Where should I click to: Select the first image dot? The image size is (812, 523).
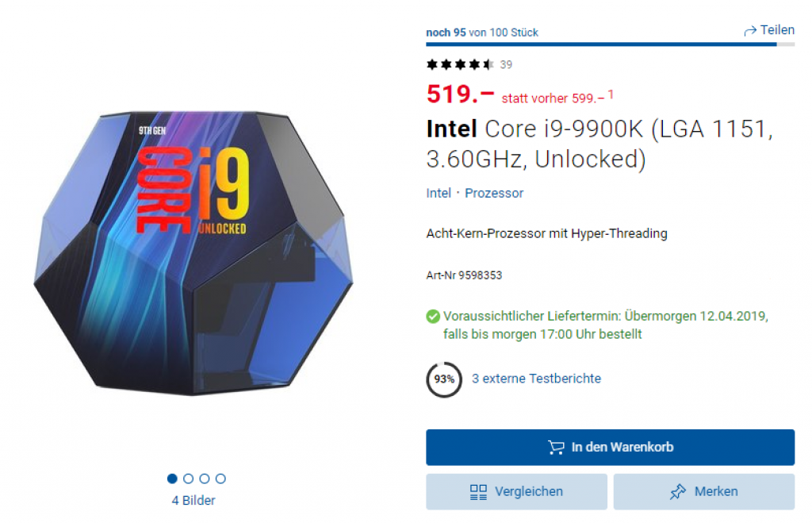pyautogui.click(x=172, y=479)
